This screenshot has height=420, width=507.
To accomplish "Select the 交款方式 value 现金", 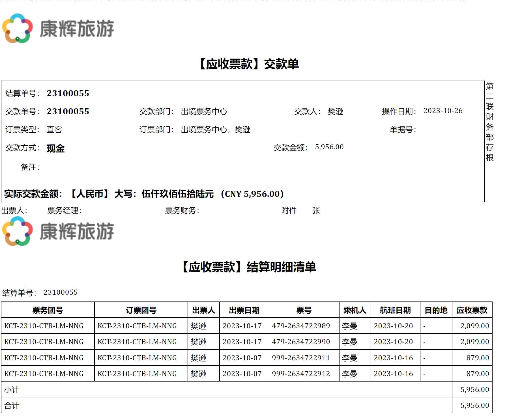I will tap(56, 148).
